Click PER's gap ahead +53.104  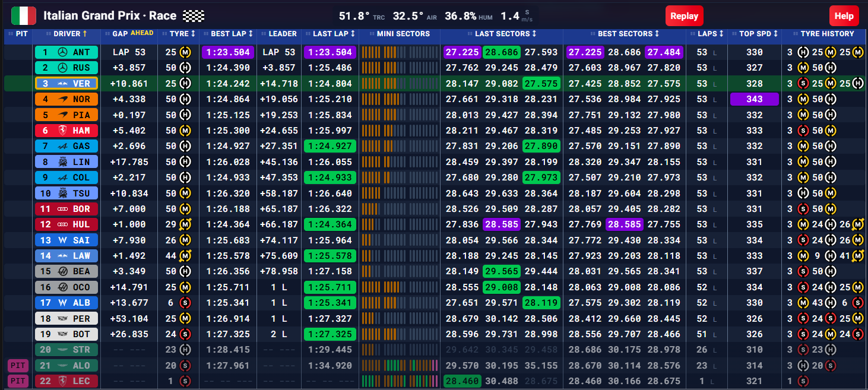click(x=129, y=318)
